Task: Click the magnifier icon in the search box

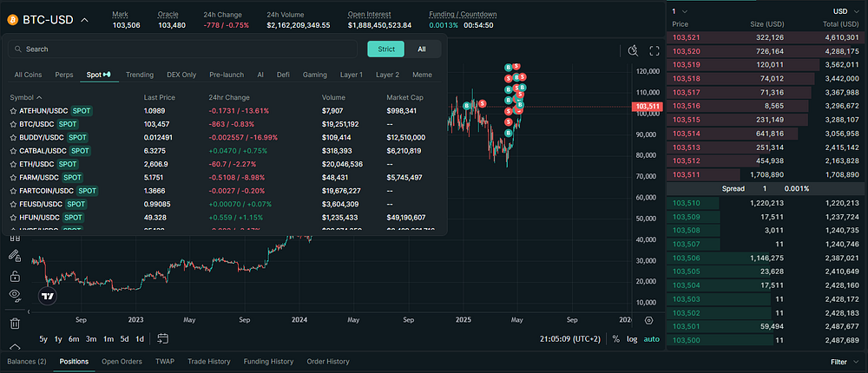Action: tap(18, 49)
